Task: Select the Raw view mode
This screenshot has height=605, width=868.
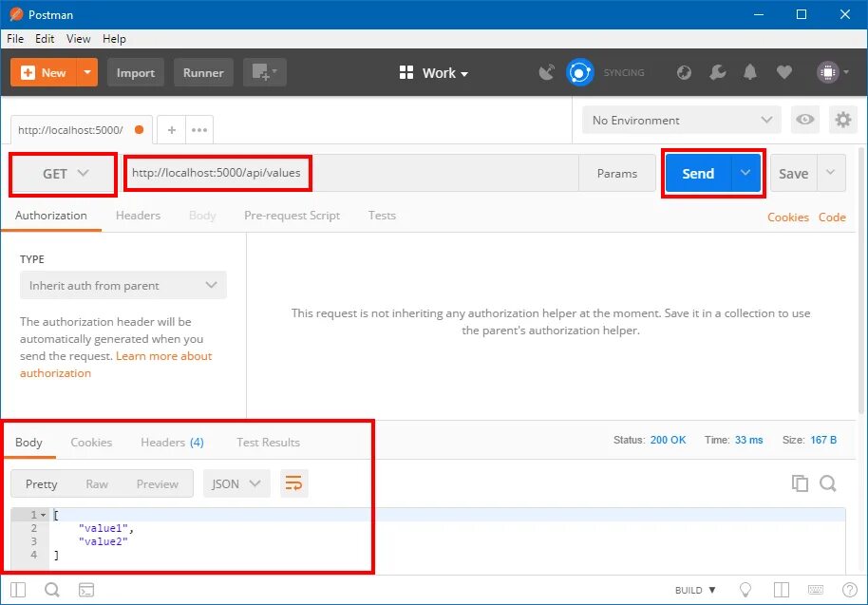Action: (97, 483)
